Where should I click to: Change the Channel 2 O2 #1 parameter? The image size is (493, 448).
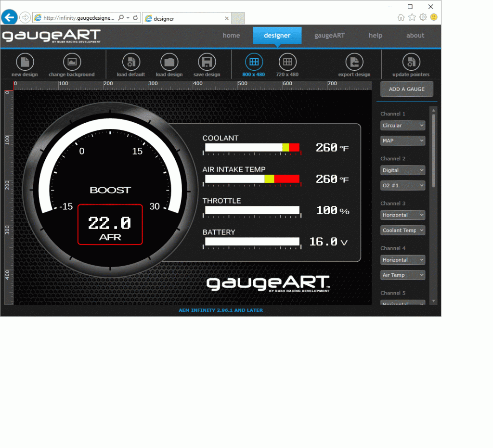point(402,185)
